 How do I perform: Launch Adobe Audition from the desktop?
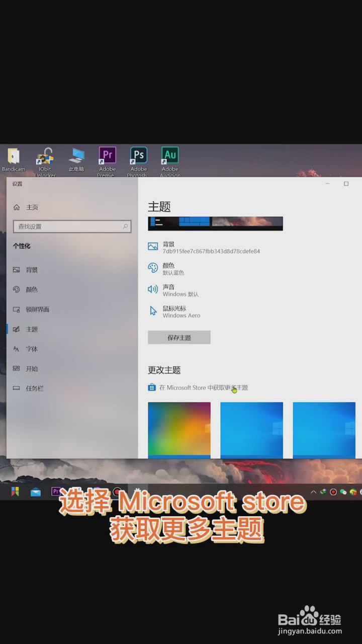(170, 162)
